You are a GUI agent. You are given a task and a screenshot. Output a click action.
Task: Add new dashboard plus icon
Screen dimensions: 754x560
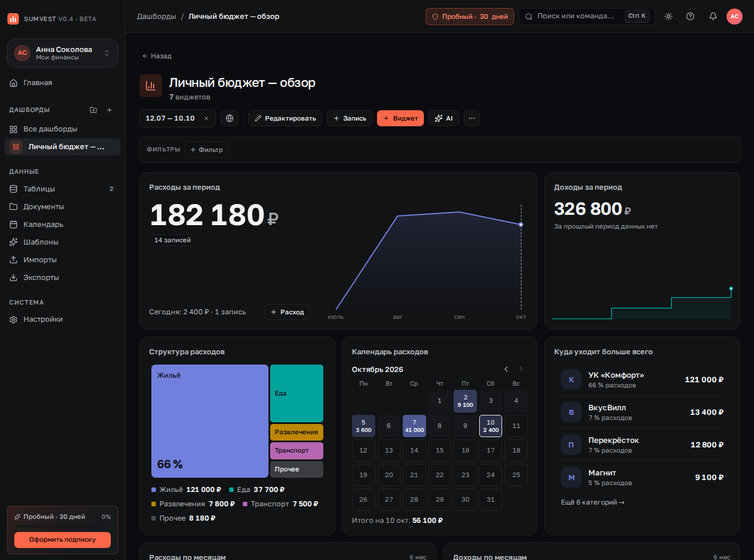(109, 110)
